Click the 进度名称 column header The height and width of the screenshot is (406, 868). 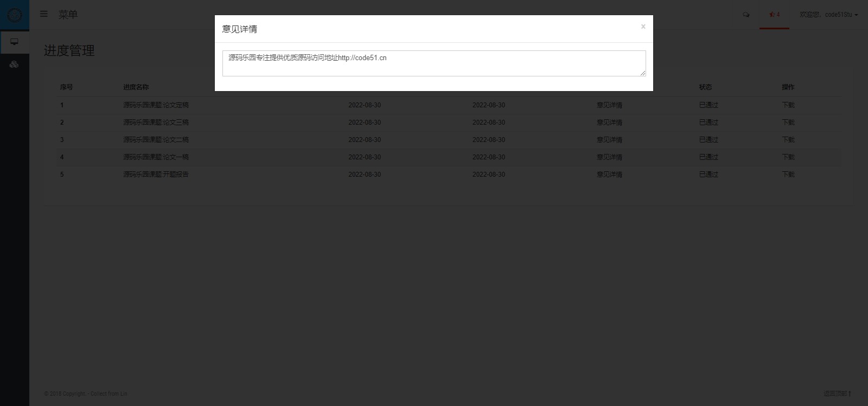[136, 87]
